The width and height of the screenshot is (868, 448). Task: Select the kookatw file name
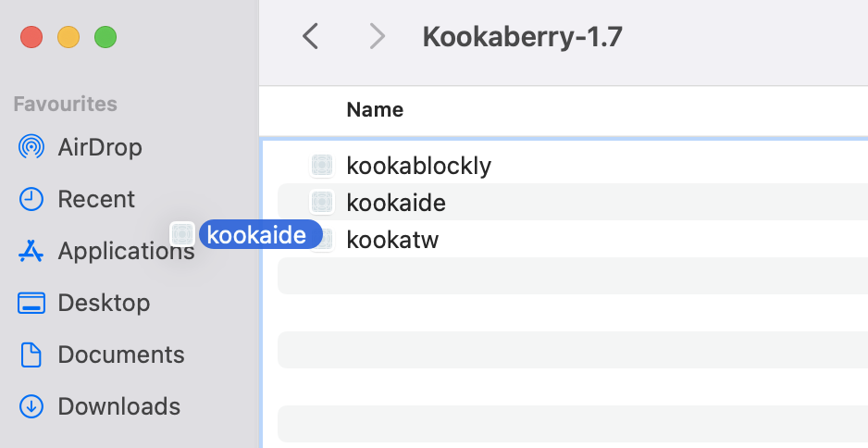(x=392, y=240)
